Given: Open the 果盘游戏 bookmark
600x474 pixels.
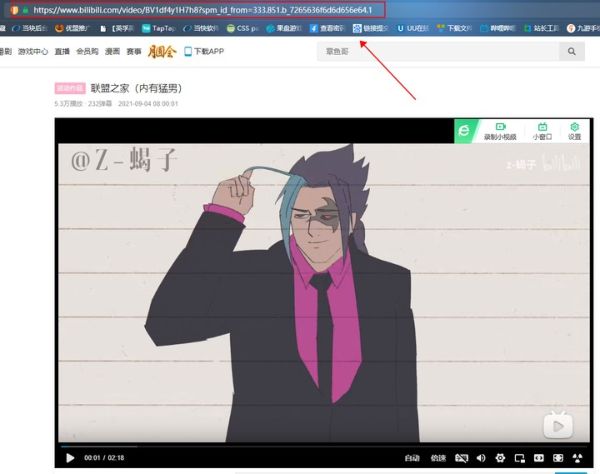Looking at the screenshot, I should [284, 28].
